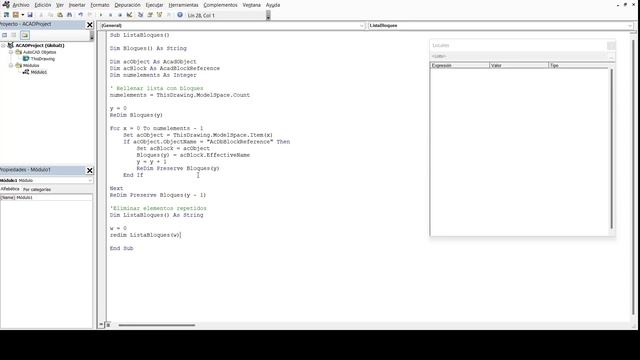Screen dimensions: 640x360
Task: Click the code line 'End Sub'
Action: (121, 248)
